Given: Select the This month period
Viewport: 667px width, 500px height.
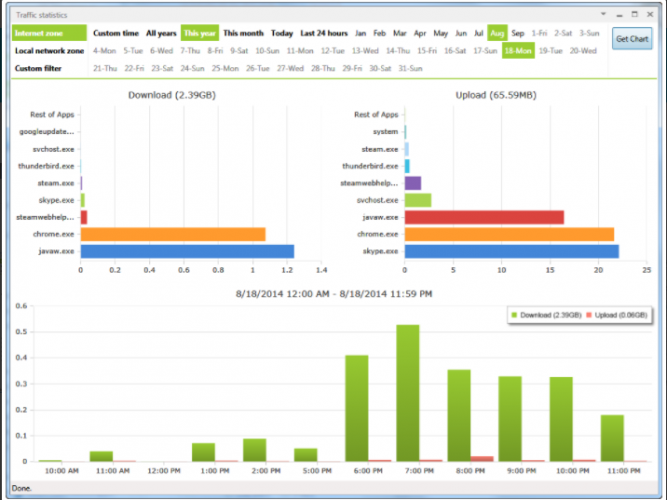Looking at the screenshot, I should [x=243, y=33].
